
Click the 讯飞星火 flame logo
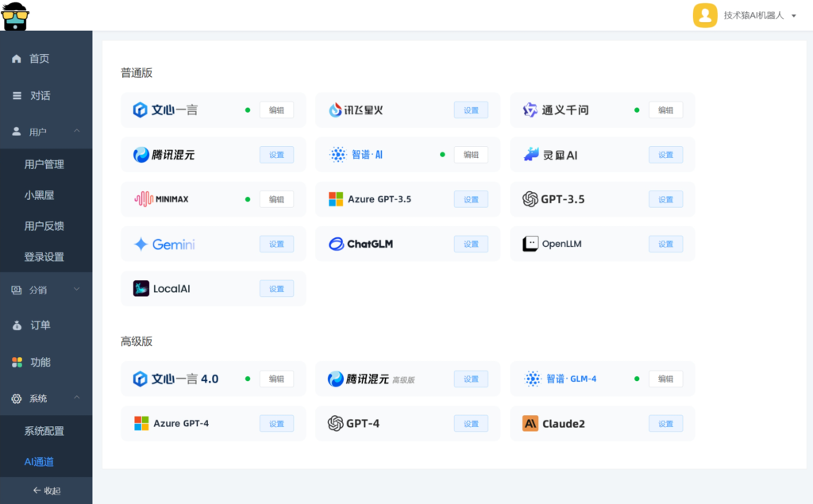pyautogui.click(x=336, y=110)
